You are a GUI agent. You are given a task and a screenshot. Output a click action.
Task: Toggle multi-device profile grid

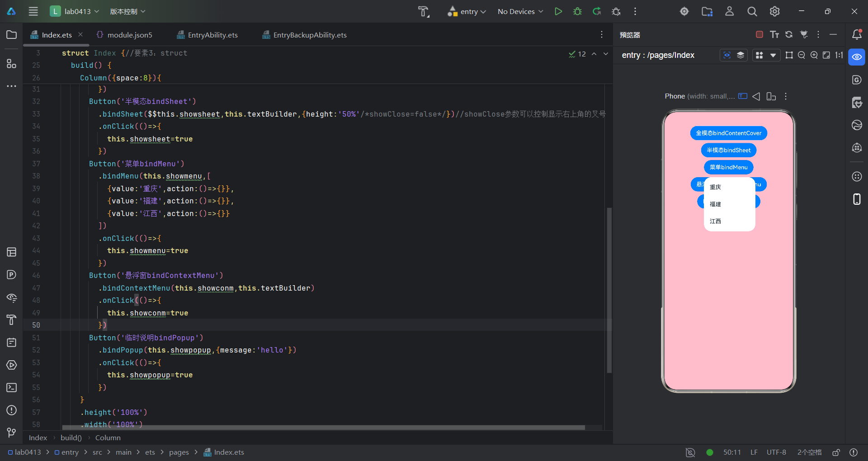coord(759,55)
